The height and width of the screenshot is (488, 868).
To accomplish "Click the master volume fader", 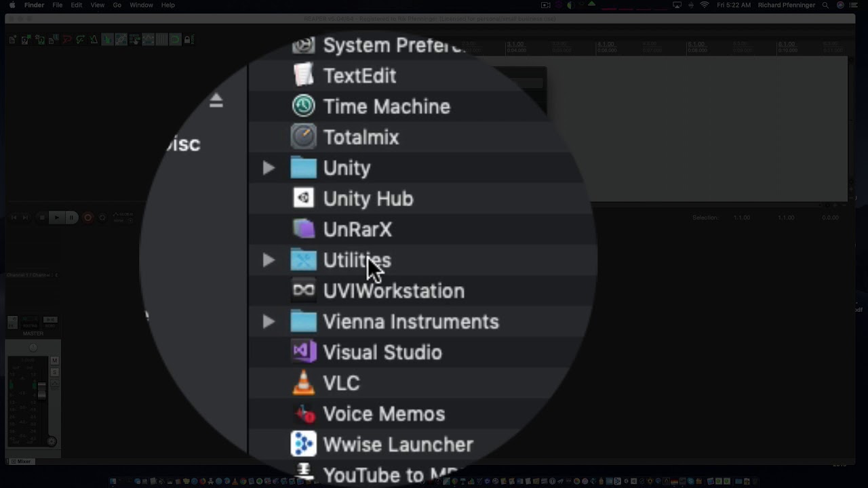I will coord(42,390).
